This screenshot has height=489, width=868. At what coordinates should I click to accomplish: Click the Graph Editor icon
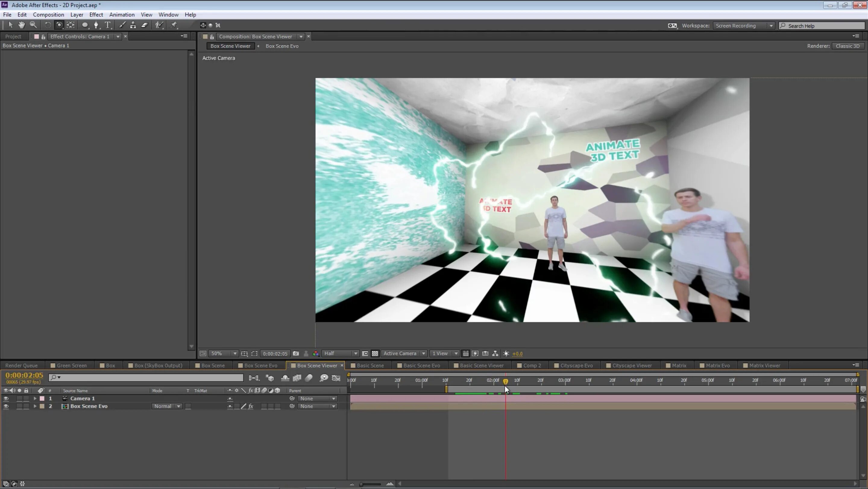tap(336, 378)
